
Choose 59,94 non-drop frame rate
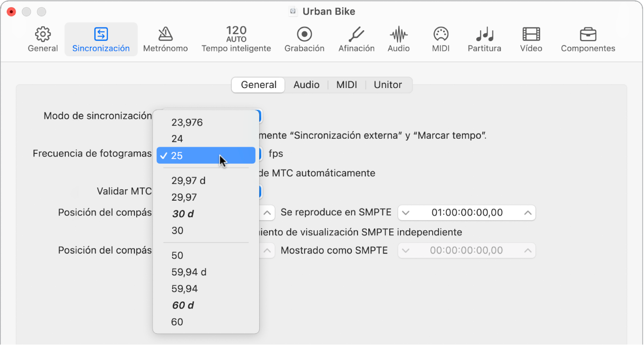(206, 289)
